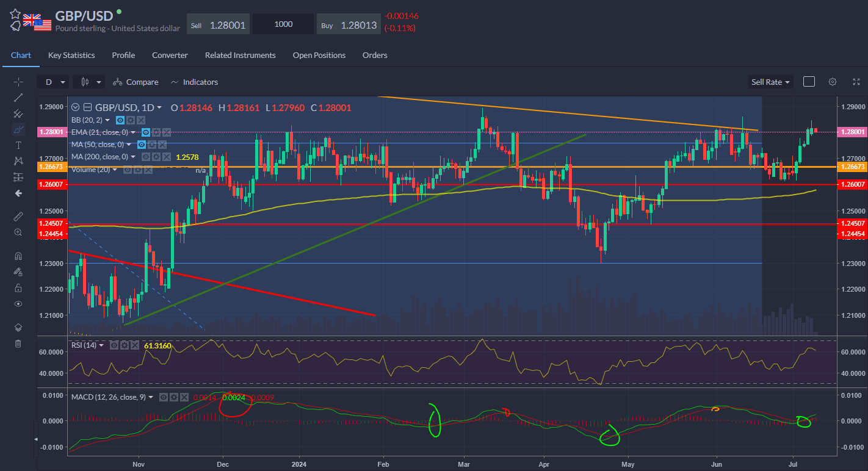868x471 pixels.
Task: Expand the candlestick chart type dropdown
Action: (x=89, y=82)
